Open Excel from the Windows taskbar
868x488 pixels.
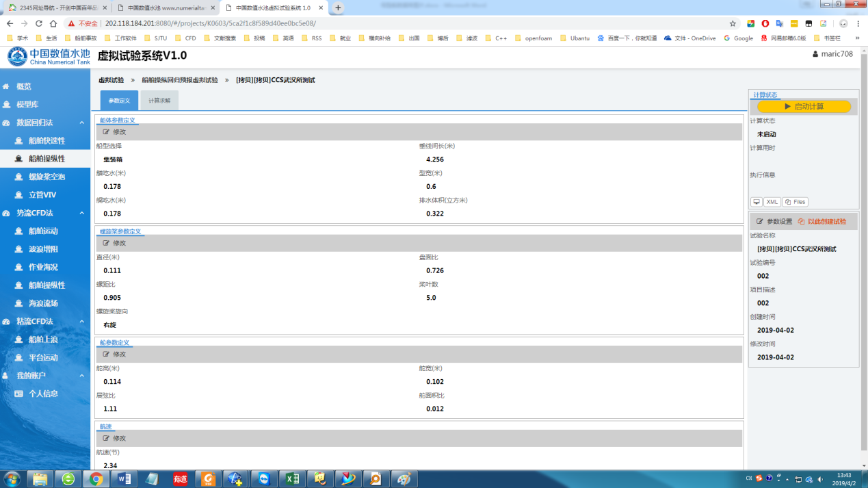click(x=292, y=479)
